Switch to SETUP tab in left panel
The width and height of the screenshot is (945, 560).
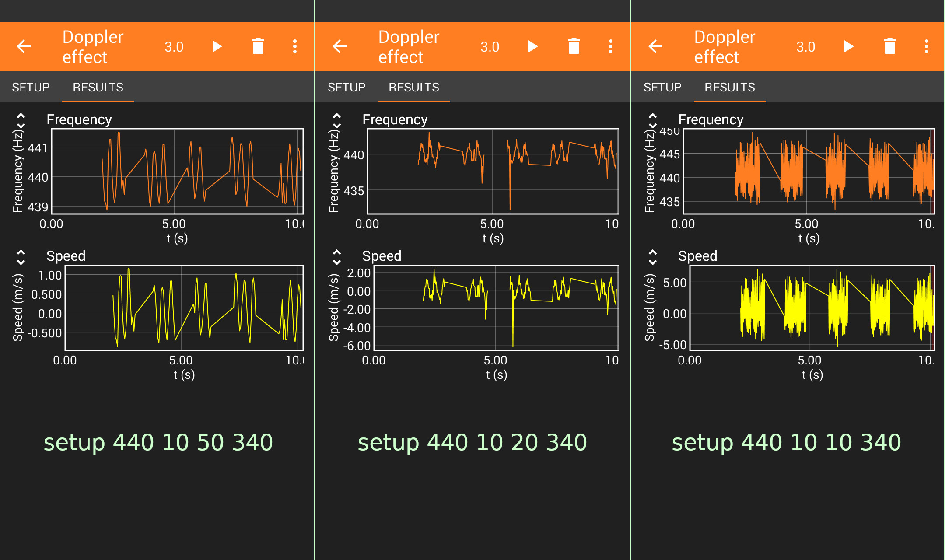31,87
